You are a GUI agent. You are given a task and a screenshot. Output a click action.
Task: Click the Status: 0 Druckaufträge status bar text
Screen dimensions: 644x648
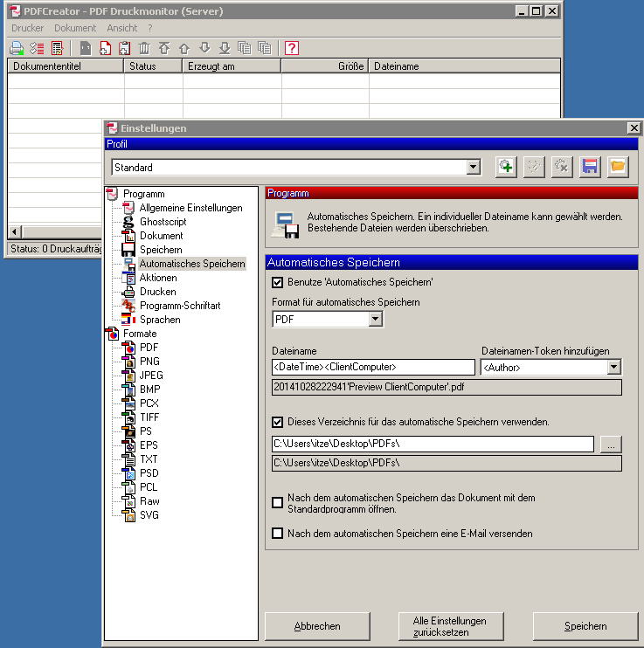(56, 249)
